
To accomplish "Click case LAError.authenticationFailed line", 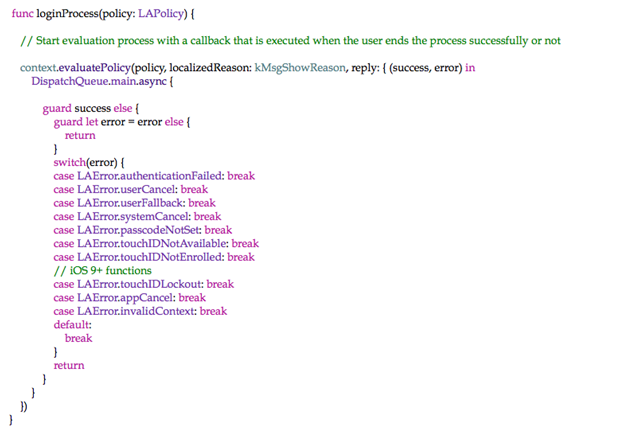I will [154, 176].
